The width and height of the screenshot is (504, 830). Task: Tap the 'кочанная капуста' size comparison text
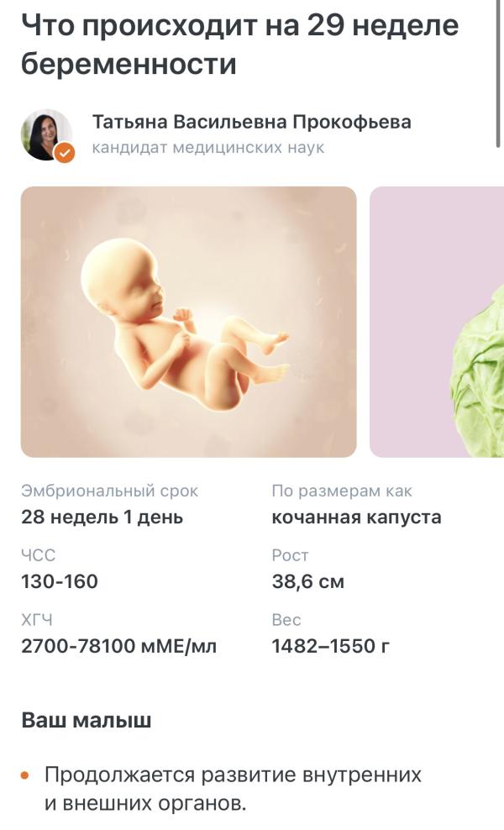pos(356,517)
